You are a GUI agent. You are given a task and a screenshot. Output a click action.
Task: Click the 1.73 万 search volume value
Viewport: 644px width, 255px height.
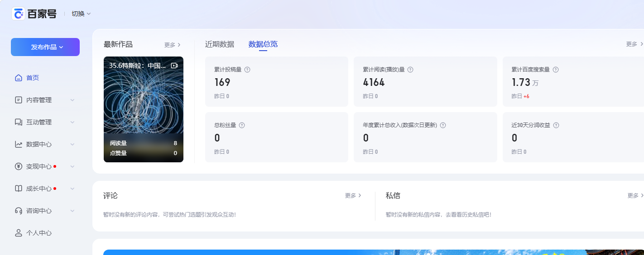525,83
